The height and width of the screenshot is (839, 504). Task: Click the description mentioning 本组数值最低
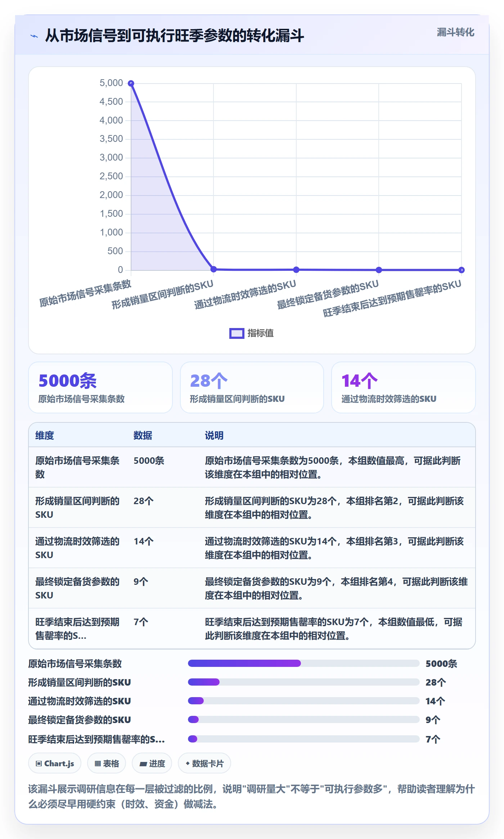point(334,629)
